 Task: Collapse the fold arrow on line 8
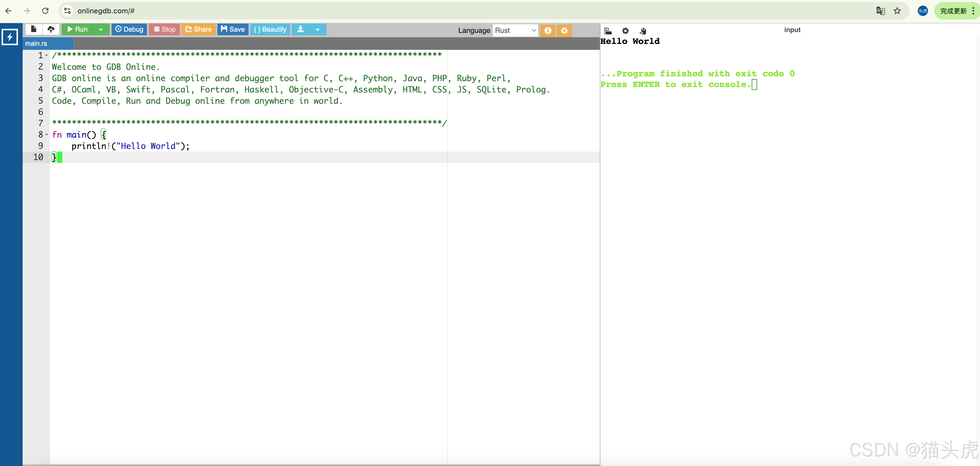tap(46, 134)
